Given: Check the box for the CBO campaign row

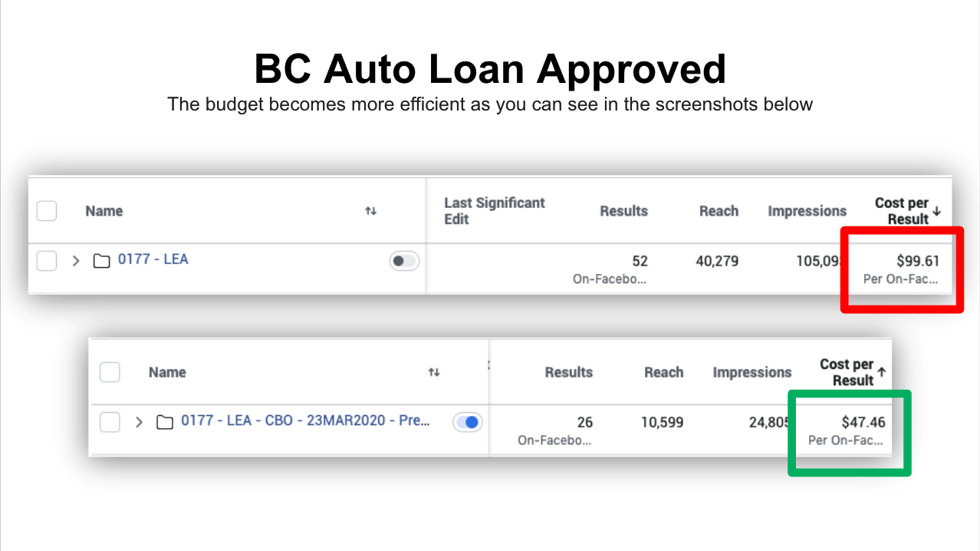Looking at the screenshot, I should [110, 422].
